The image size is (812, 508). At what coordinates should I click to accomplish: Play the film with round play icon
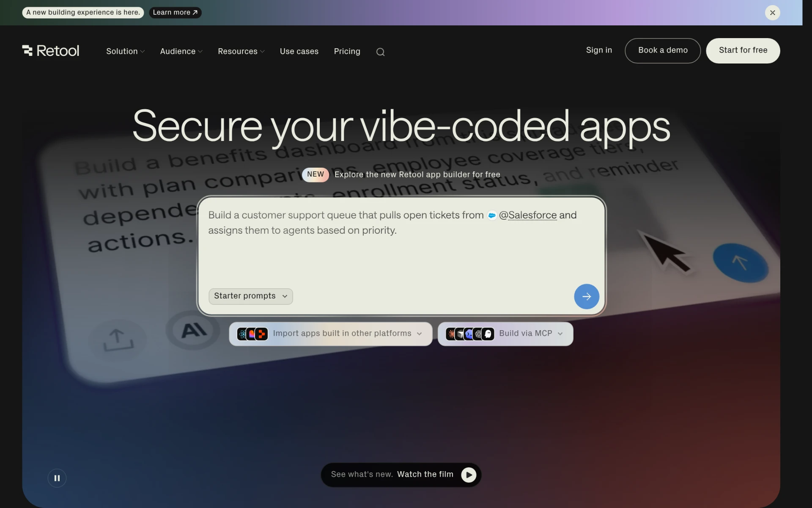pyautogui.click(x=468, y=475)
